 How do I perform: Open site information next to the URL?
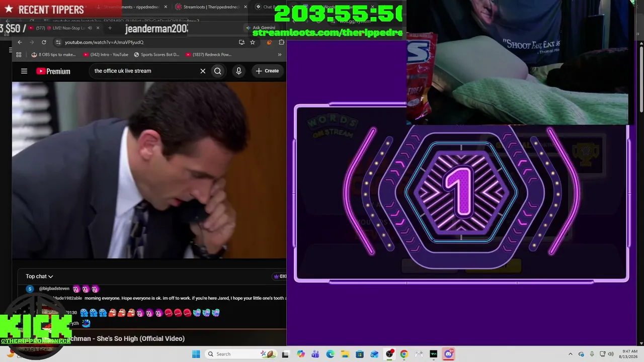point(58,42)
